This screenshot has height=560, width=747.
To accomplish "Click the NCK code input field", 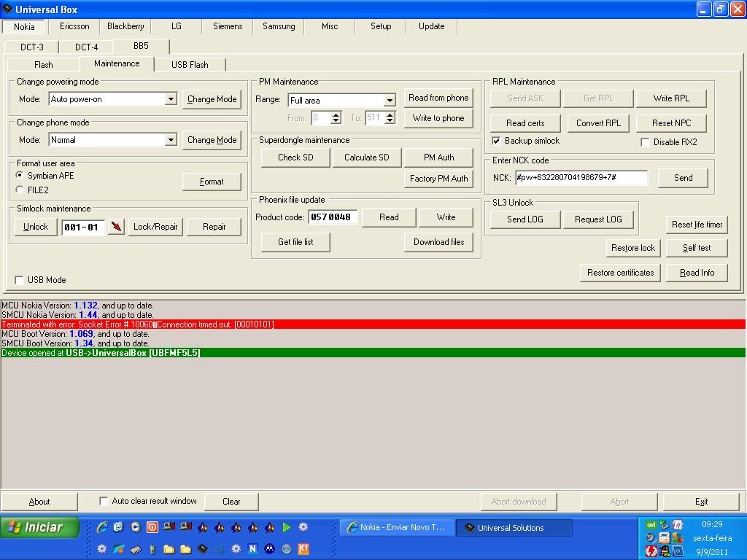I will click(x=581, y=178).
